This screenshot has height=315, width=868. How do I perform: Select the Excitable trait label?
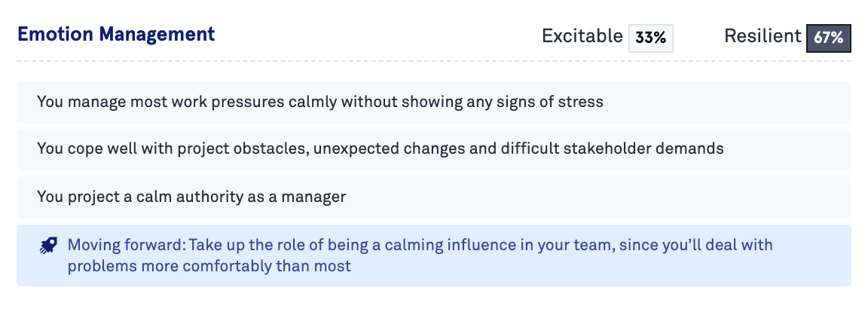click(x=582, y=36)
